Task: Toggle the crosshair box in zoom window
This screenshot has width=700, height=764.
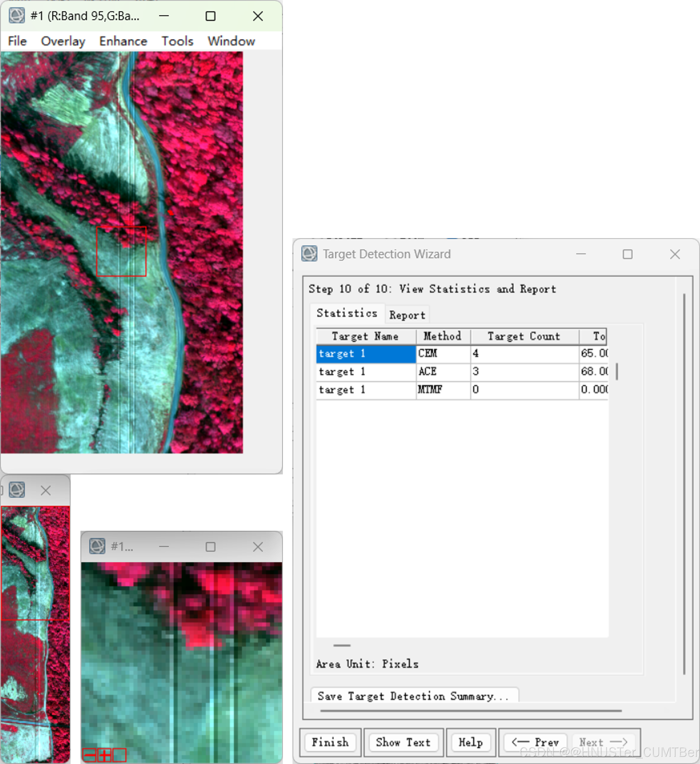Action: tap(119, 755)
